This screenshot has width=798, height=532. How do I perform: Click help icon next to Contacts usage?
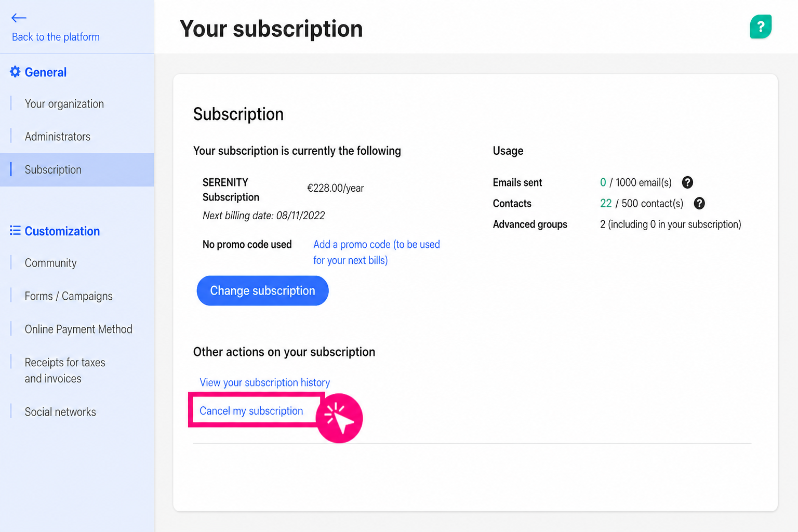coord(699,203)
